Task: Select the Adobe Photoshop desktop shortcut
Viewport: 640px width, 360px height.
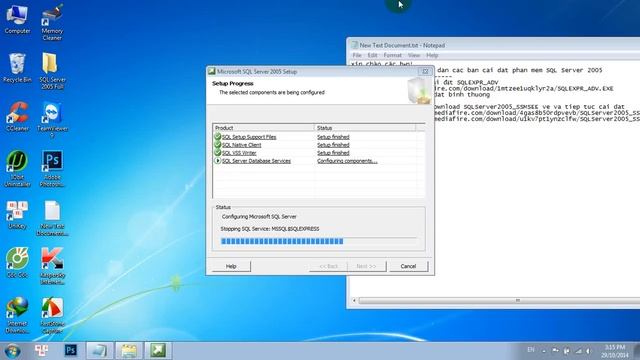Action: pyautogui.click(x=52, y=169)
